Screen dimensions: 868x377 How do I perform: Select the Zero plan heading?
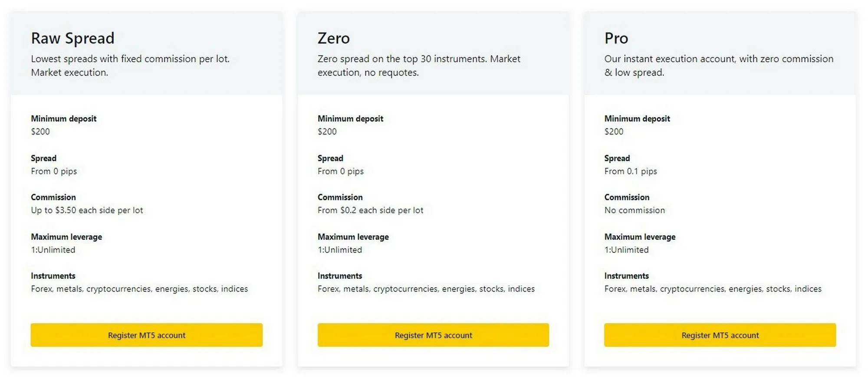(333, 38)
